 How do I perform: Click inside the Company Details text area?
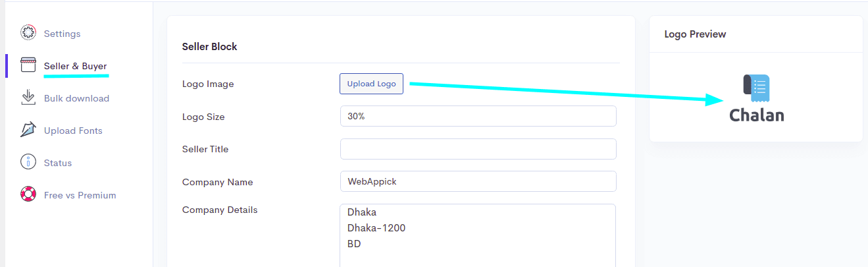(478, 235)
